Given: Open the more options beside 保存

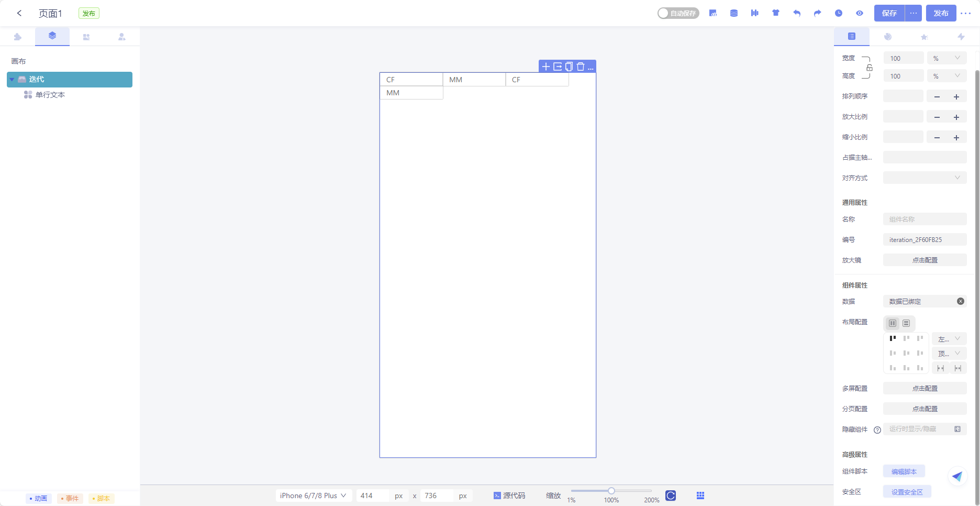Looking at the screenshot, I should tap(914, 13).
